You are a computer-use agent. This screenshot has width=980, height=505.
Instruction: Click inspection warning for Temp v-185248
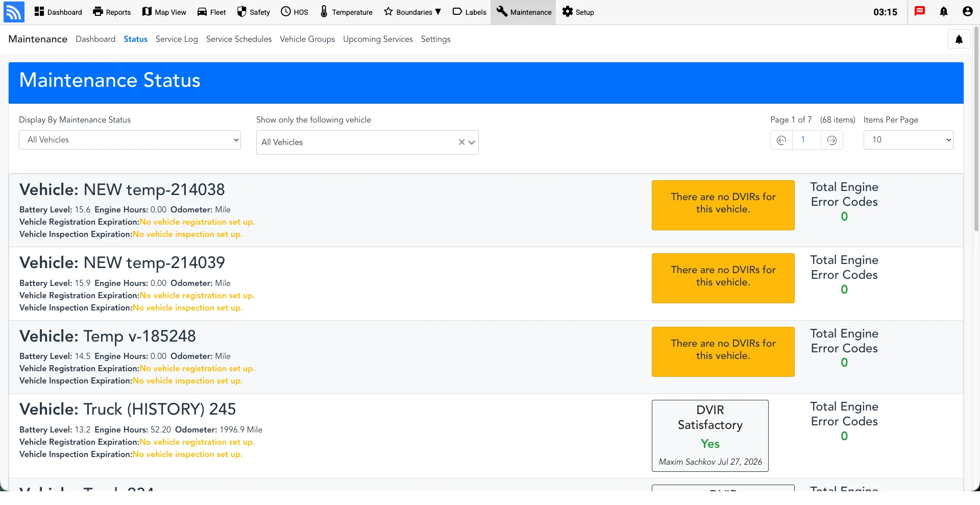(187, 381)
